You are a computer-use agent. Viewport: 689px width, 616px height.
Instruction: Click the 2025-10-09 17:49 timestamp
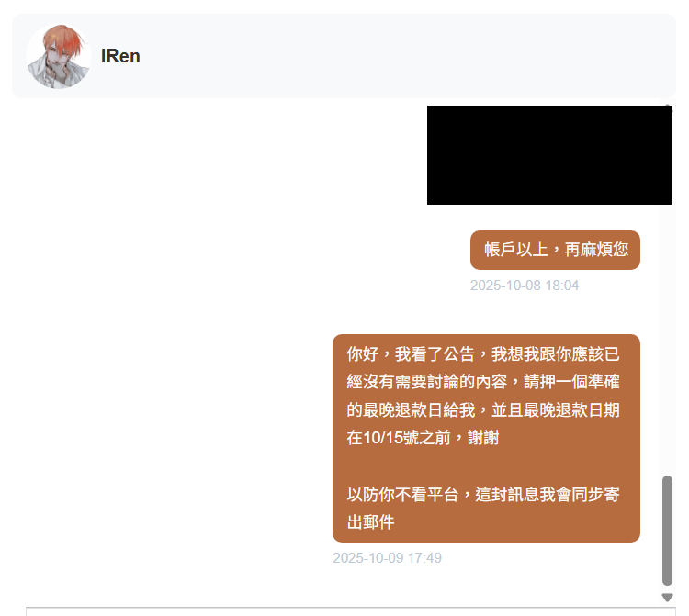click(387, 558)
